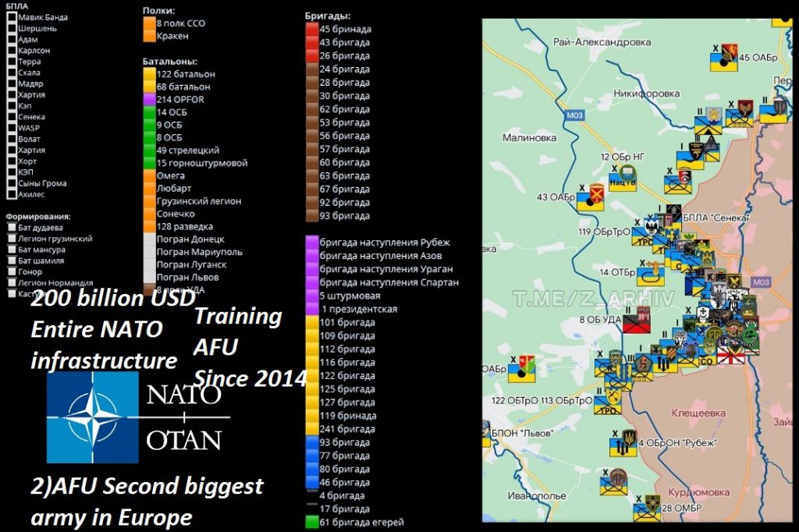Select the 15 горноштурмовой legend entry
Viewport: 799px width, 532px height.
tap(202, 163)
